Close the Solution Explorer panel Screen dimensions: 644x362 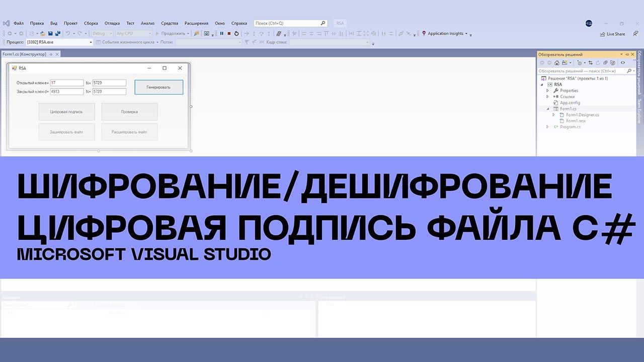point(633,54)
